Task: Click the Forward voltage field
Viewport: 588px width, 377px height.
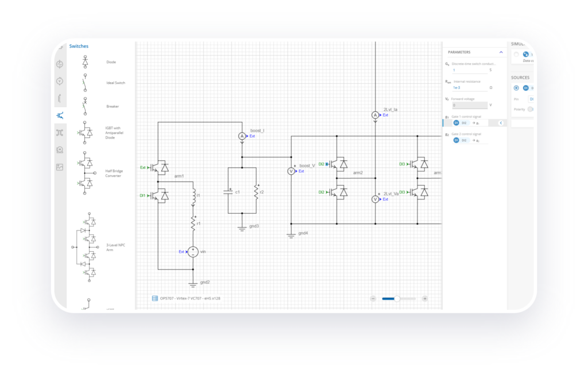Action: tap(470, 105)
